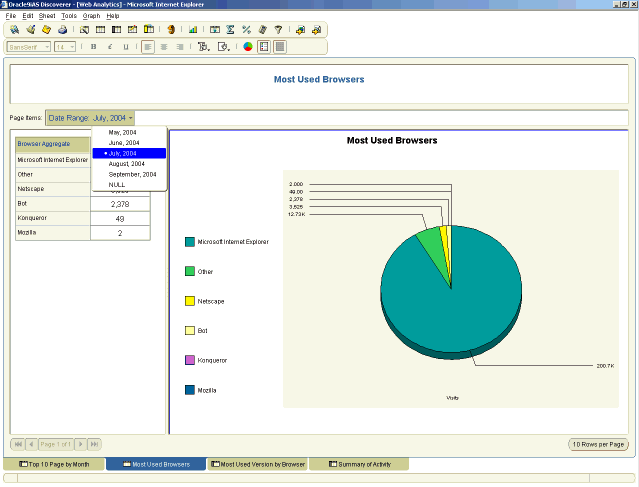Select August, 2004 from date list
Viewport: 639px width, 487px height.
tap(127, 163)
